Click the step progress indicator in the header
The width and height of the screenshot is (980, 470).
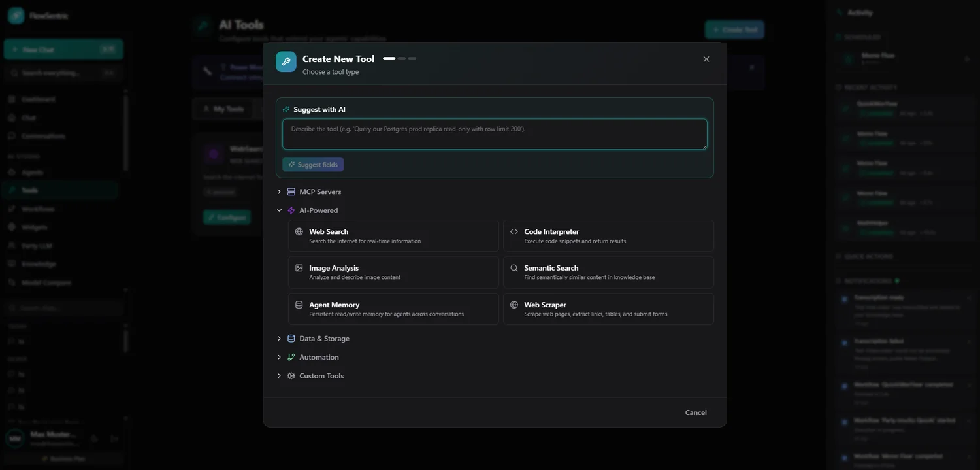399,59
